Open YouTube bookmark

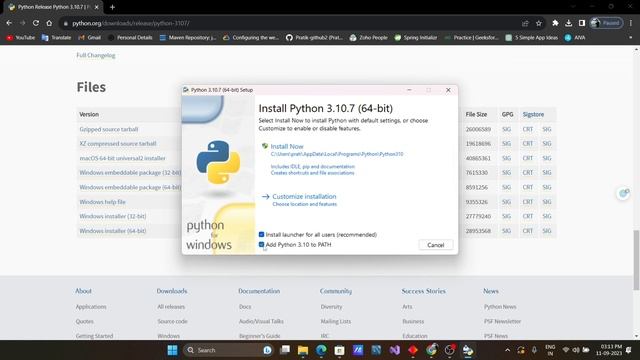pos(21,38)
